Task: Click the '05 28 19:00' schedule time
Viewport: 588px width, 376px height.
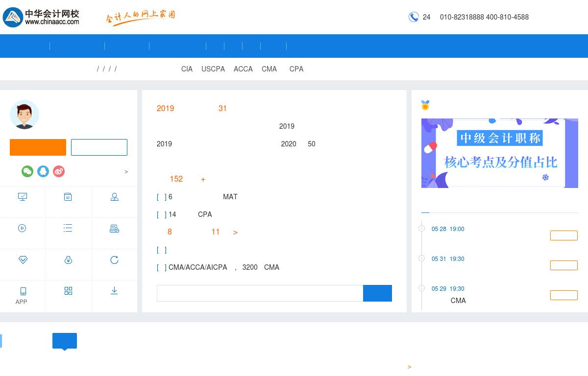Action: pos(448,229)
